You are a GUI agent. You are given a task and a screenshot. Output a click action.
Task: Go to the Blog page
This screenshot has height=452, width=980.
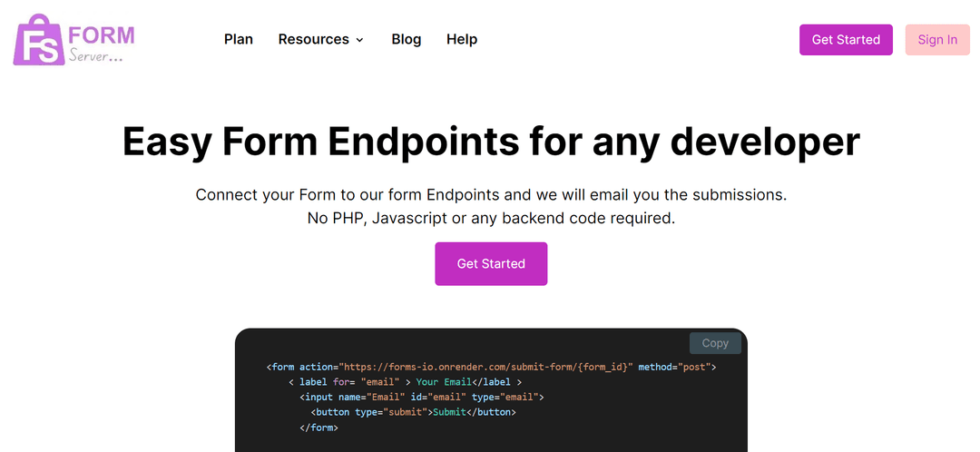click(x=406, y=39)
